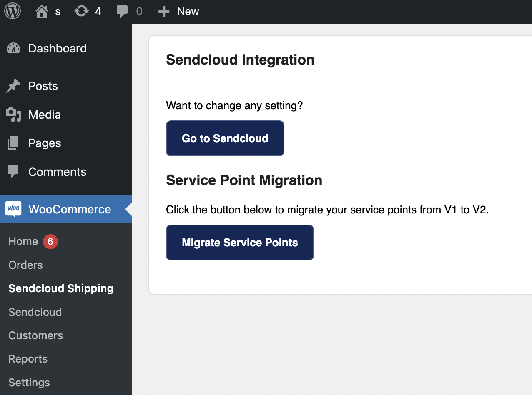532x395 pixels.
Task: Click the site name 's' in admin bar
Action: (58, 12)
